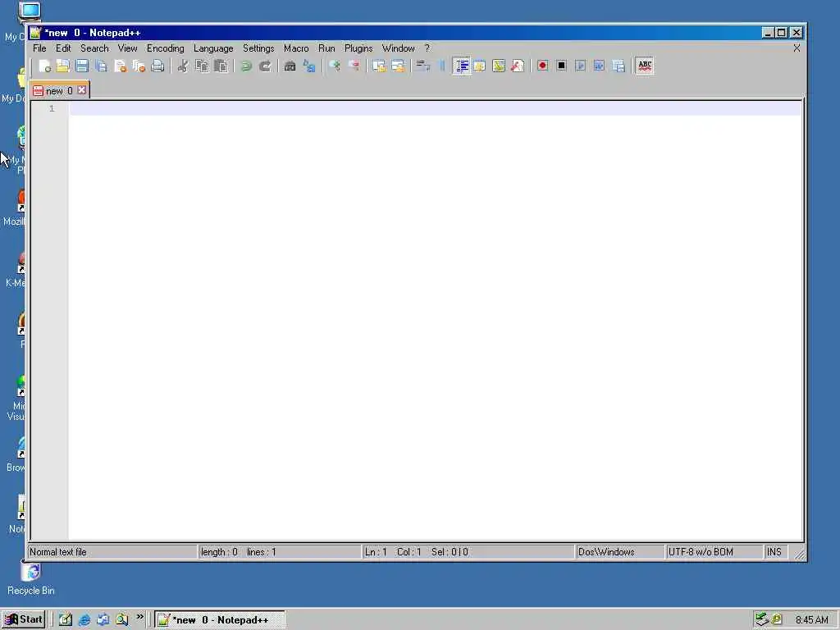The width and height of the screenshot is (840, 630).
Task: Click the Internet Explorer quick launch icon
Action: (x=84, y=620)
